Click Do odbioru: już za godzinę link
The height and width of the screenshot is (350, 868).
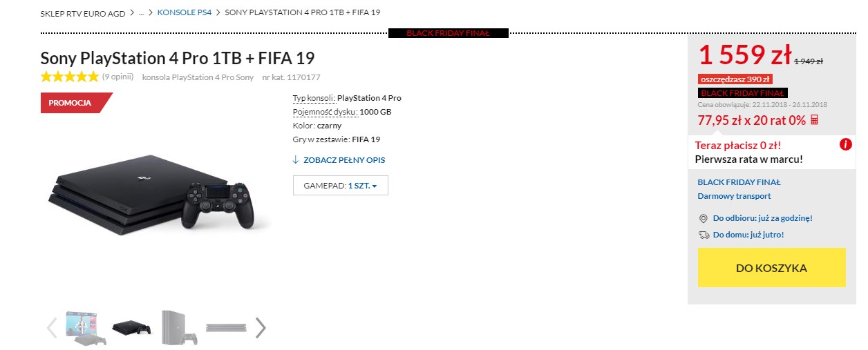pos(763,218)
